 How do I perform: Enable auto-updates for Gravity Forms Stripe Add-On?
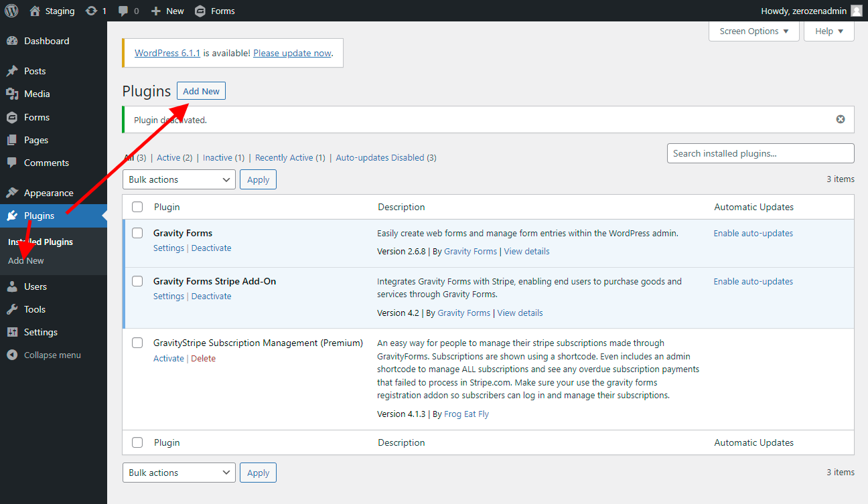click(753, 281)
